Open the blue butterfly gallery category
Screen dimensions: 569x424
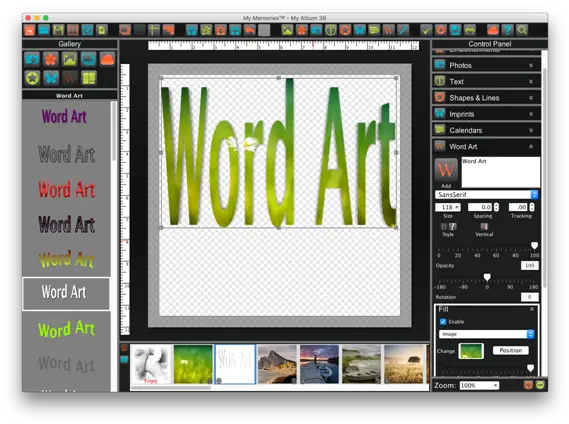coord(51,78)
